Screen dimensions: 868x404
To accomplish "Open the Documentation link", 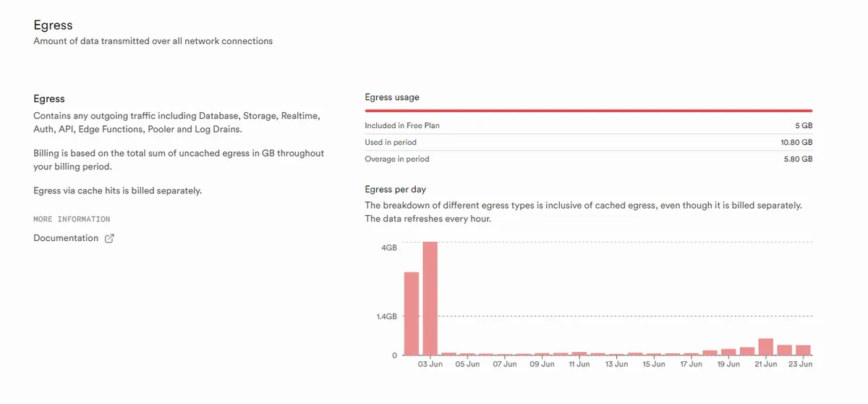I will click(66, 238).
